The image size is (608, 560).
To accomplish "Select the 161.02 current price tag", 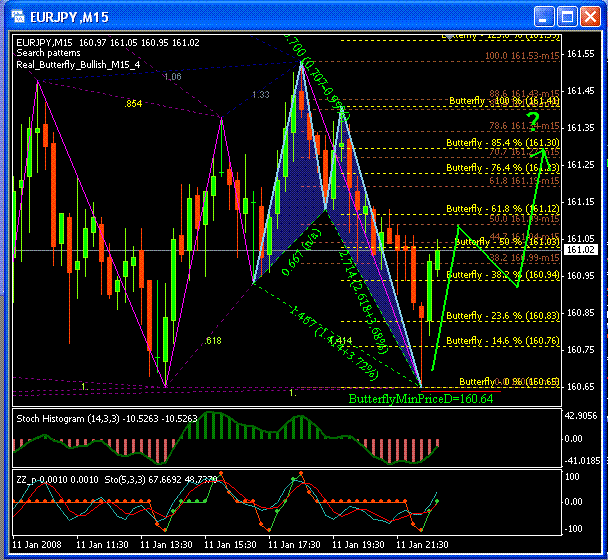I will (580, 249).
